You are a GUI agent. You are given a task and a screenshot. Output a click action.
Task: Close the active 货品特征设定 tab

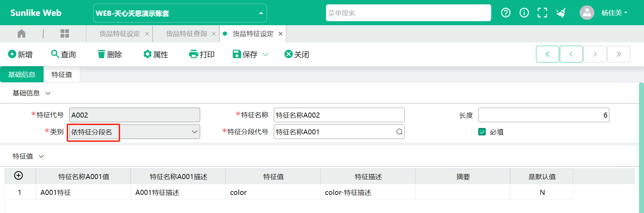pyautogui.click(x=280, y=34)
